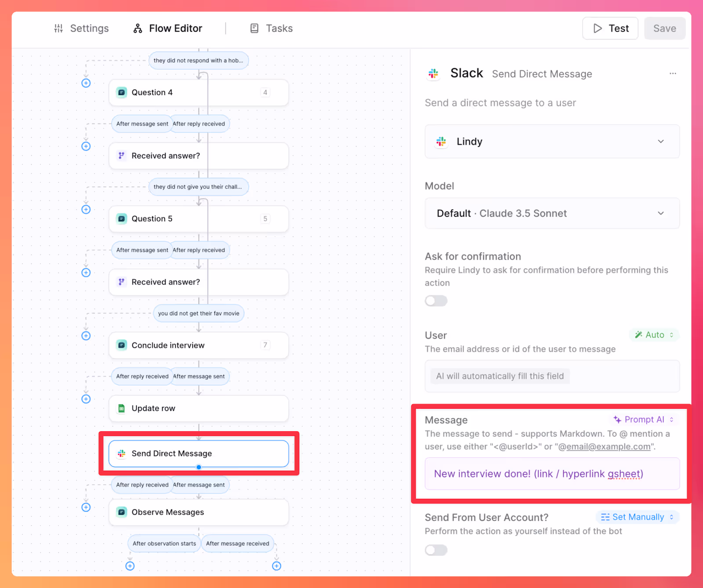Click 'After message sent' below Conclude interview
703x588 pixels.
click(199, 377)
